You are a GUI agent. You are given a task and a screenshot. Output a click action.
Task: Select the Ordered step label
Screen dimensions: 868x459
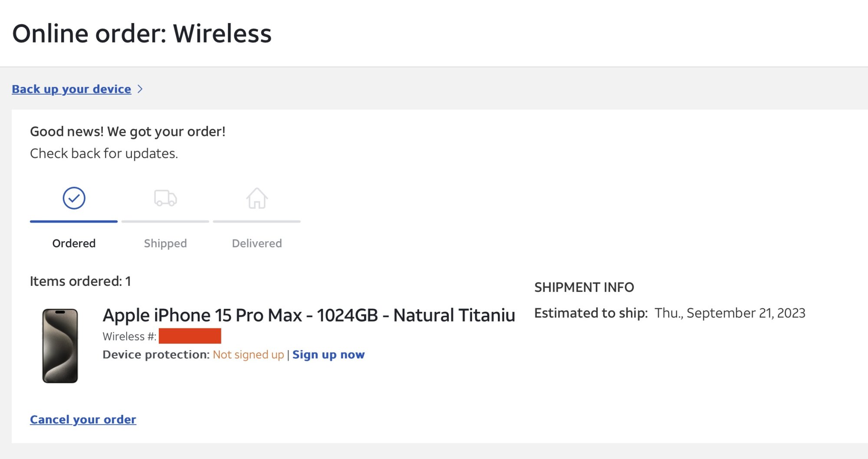[x=74, y=243]
